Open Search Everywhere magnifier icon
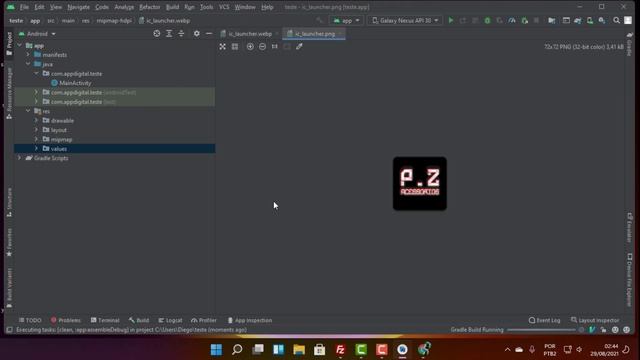The image size is (640, 360). [616, 20]
